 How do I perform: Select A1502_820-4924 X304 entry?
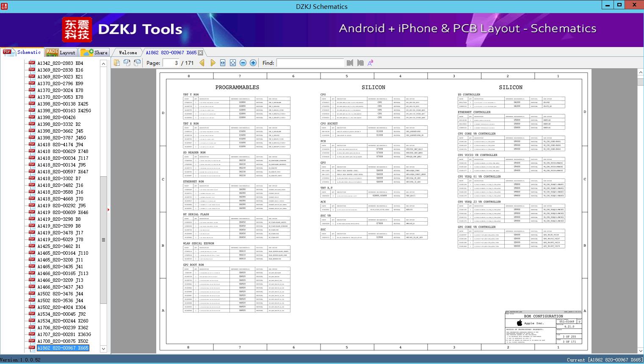[61, 307]
